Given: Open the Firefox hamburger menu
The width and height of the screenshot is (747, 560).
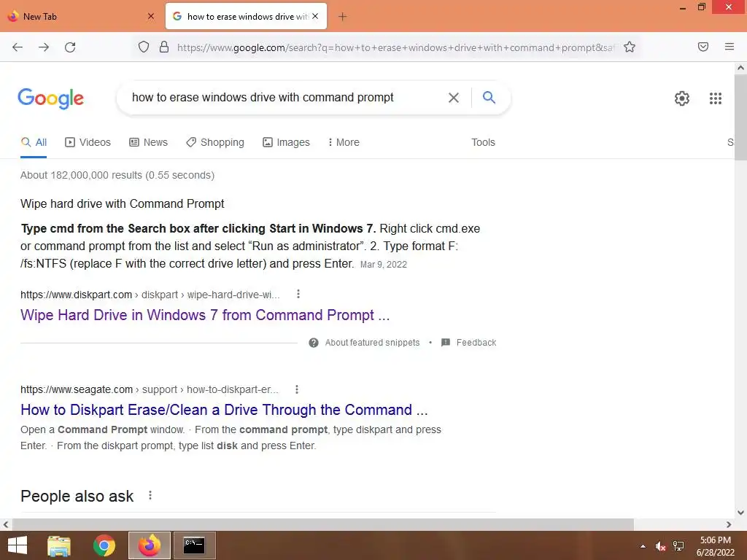Looking at the screenshot, I should tap(729, 47).
